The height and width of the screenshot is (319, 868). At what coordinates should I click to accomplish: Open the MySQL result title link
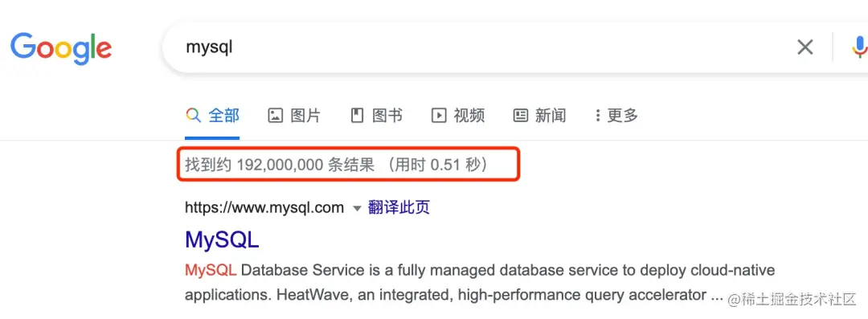(x=222, y=239)
